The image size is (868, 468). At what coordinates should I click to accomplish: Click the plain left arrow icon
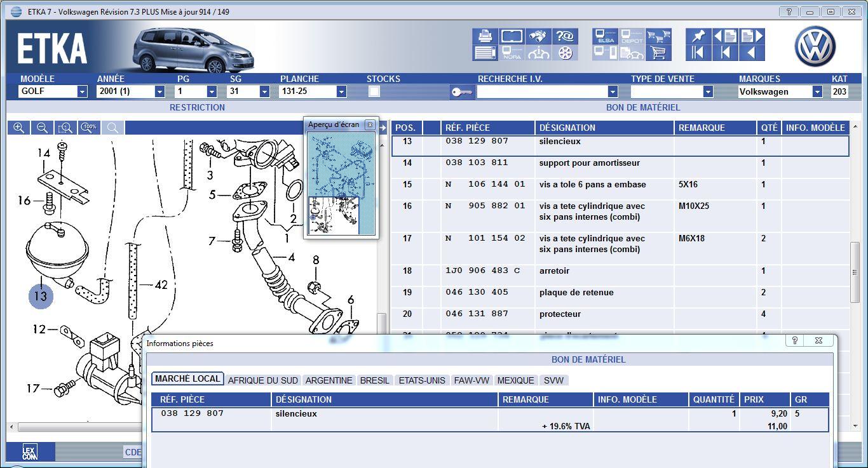[752, 53]
